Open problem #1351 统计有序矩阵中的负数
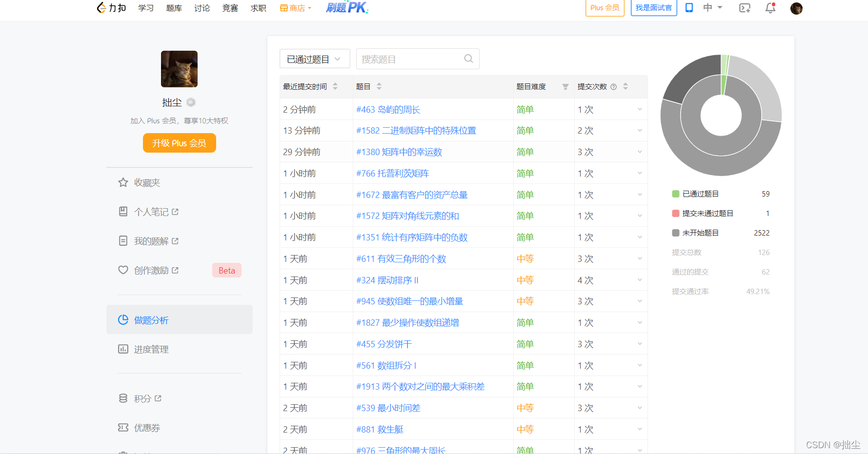 [x=412, y=237]
